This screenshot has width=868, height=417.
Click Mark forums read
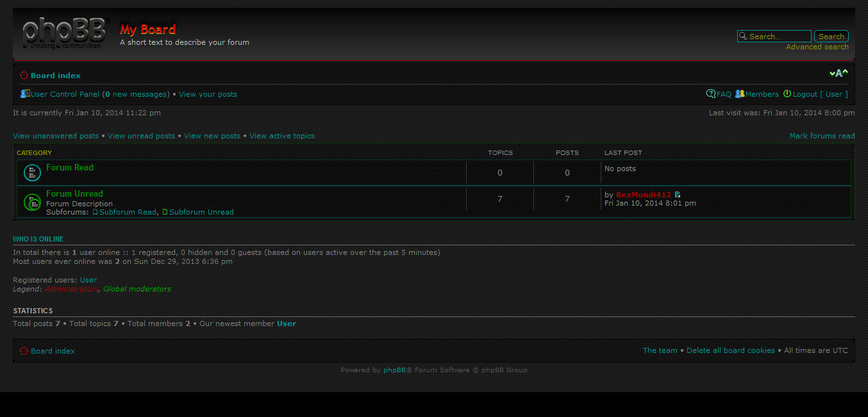tap(822, 135)
